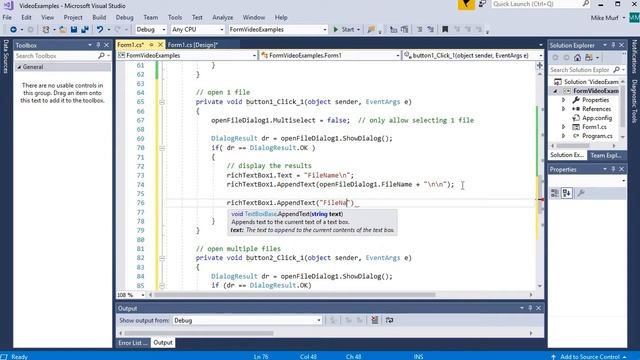Open the Data Sources side tab
Screen dimensions: 640x360
tap(6, 57)
